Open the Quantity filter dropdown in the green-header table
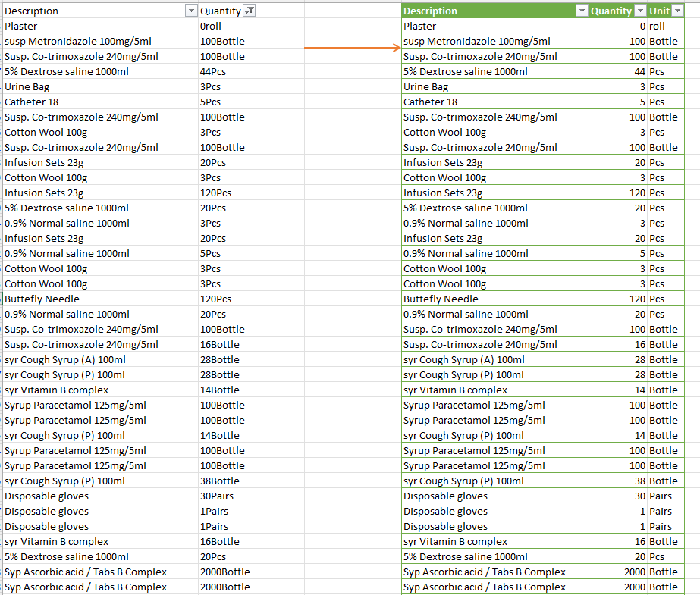This screenshot has width=700, height=595. pyautogui.click(x=640, y=11)
